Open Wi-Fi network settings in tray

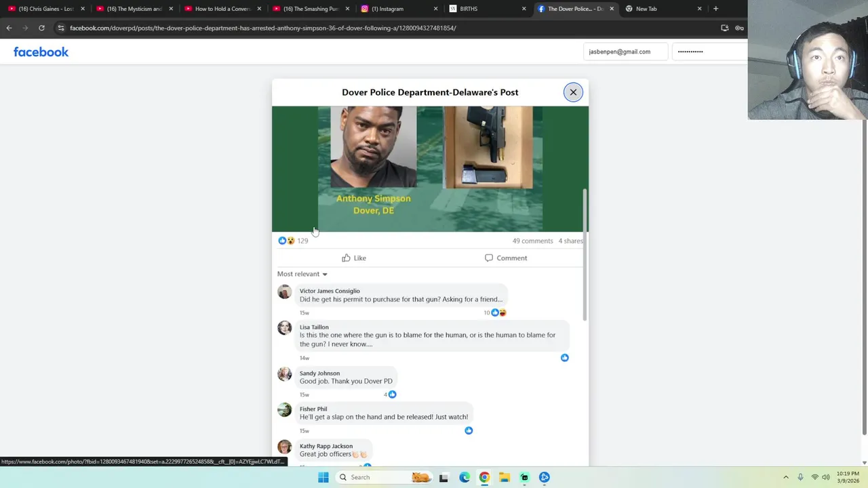pos(814,477)
